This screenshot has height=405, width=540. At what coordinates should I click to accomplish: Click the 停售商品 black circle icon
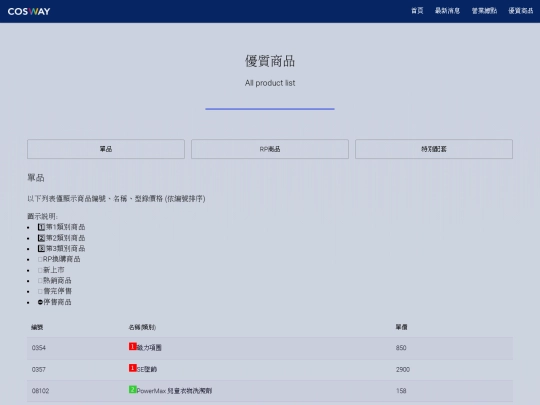(40, 302)
